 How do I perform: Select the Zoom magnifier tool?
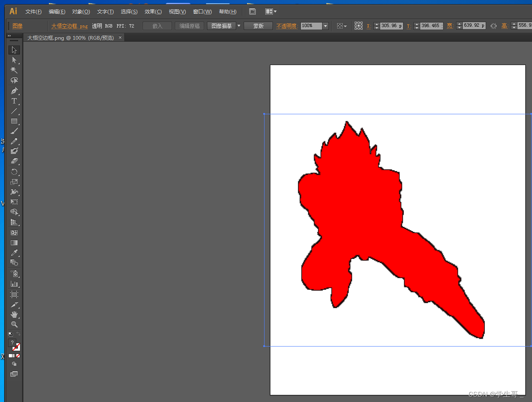click(14, 324)
